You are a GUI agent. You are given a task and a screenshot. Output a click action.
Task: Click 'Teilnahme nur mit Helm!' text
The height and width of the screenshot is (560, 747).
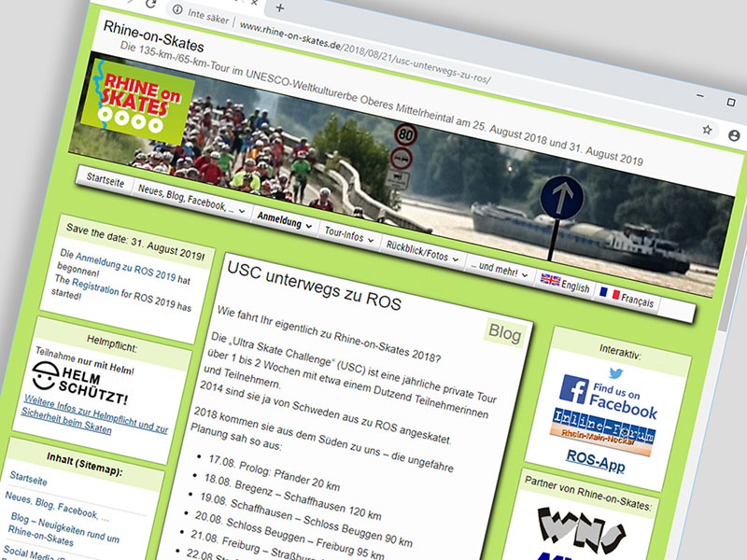(x=85, y=360)
